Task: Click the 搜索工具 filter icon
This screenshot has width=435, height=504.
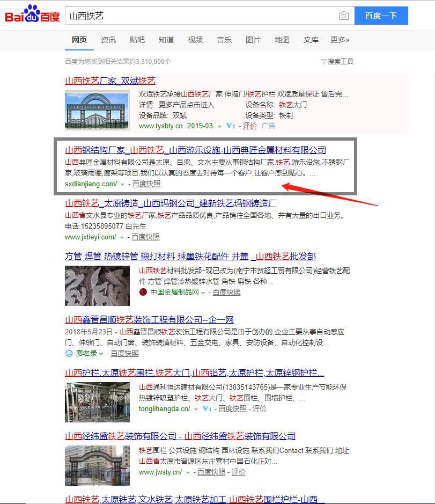Action: [323, 61]
